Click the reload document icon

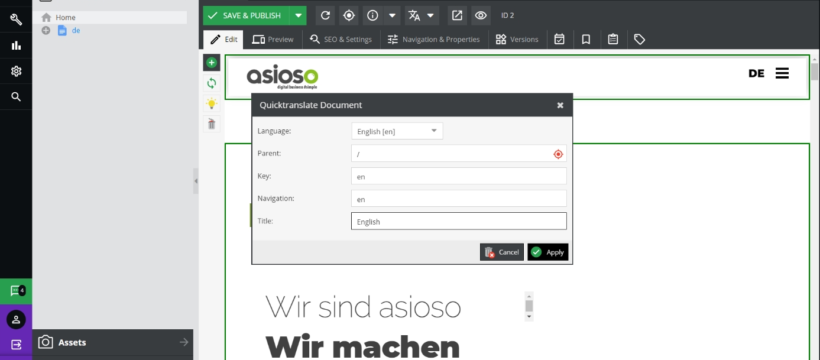click(x=325, y=16)
